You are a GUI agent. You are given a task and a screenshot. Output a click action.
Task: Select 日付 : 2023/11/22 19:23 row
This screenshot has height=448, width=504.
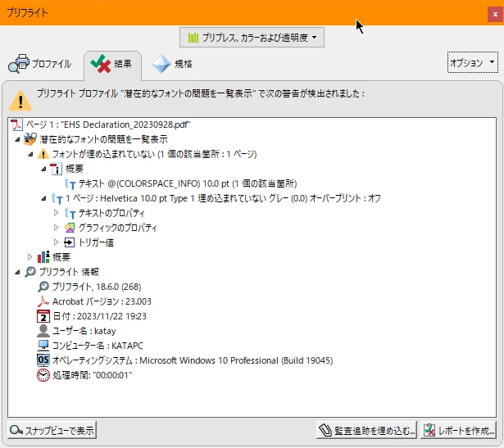pos(99,316)
